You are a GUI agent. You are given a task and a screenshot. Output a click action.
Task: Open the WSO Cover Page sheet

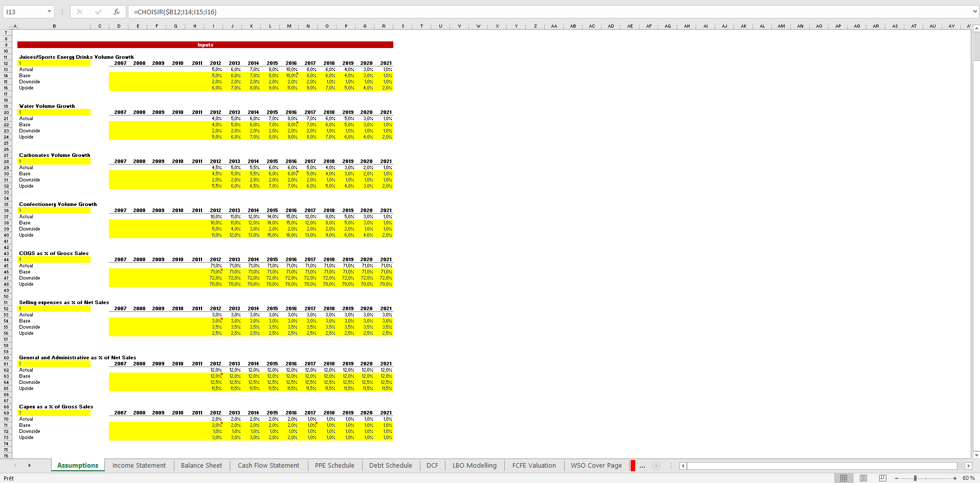tap(596, 466)
